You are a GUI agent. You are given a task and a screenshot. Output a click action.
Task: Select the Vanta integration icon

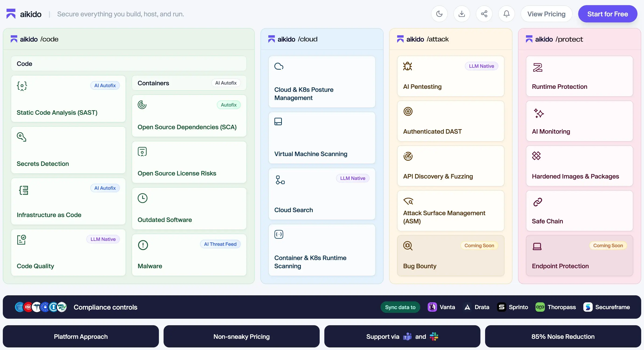coord(432,307)
